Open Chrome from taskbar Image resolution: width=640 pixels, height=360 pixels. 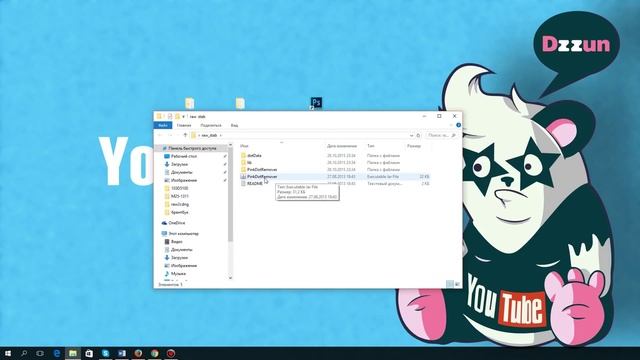[154, 353]
